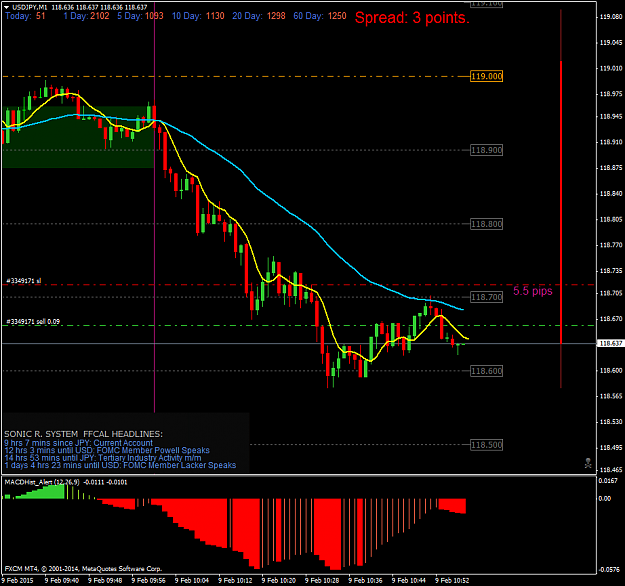Click the 'Spread: 3 points.' label
The width and height of the screenshot is (625, 586).
(412, 18)
